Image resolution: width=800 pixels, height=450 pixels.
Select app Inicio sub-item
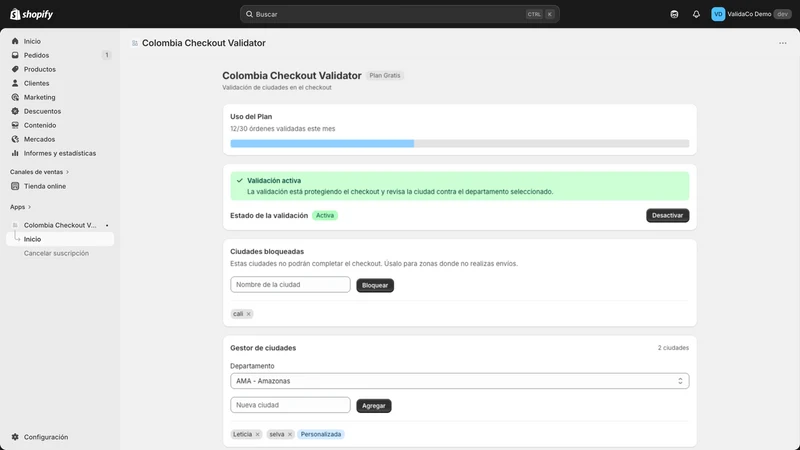60,239
